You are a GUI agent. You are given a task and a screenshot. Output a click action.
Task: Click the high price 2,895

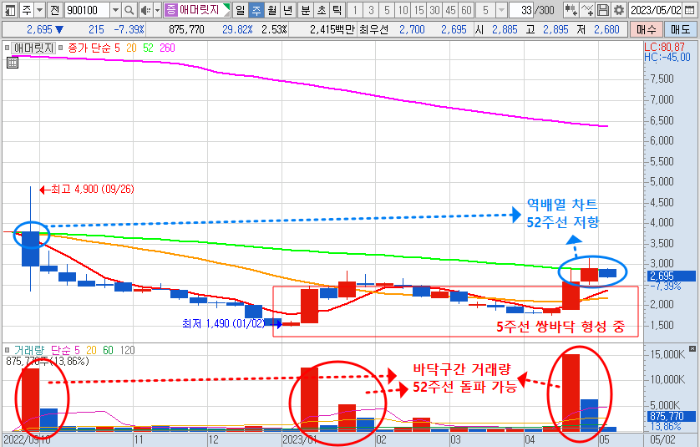point(556,30)
